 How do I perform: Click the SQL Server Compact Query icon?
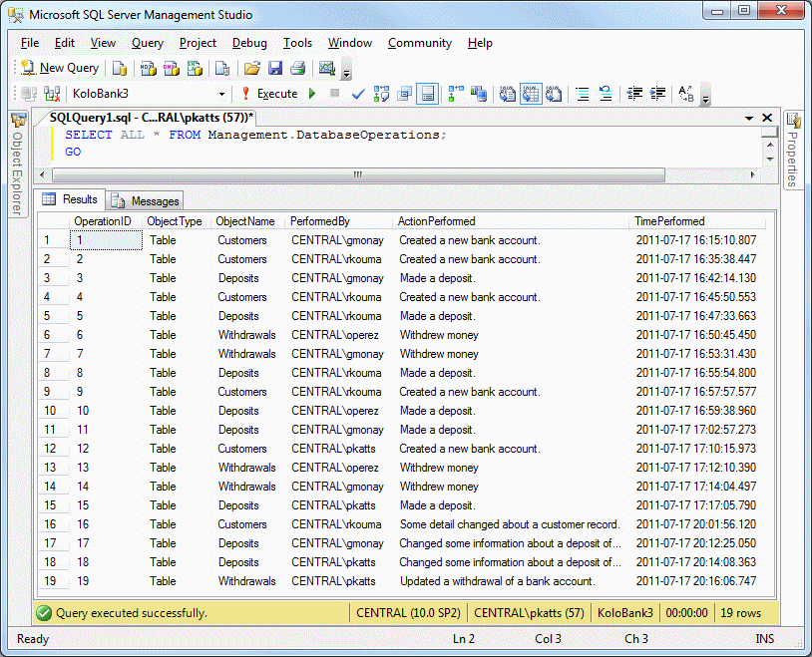(x=222, y=69)
